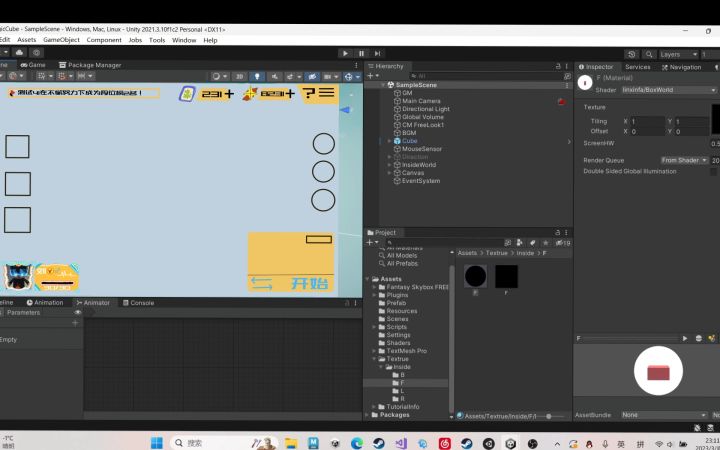Enable Double Sided Global Illumination checkbox
This screenshot has height=450, width=720.
point(713,171)
